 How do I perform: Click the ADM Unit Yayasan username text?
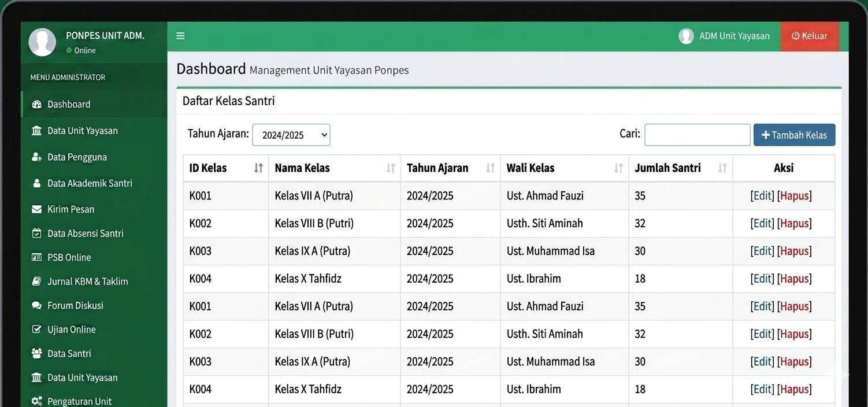coord(735,36)
